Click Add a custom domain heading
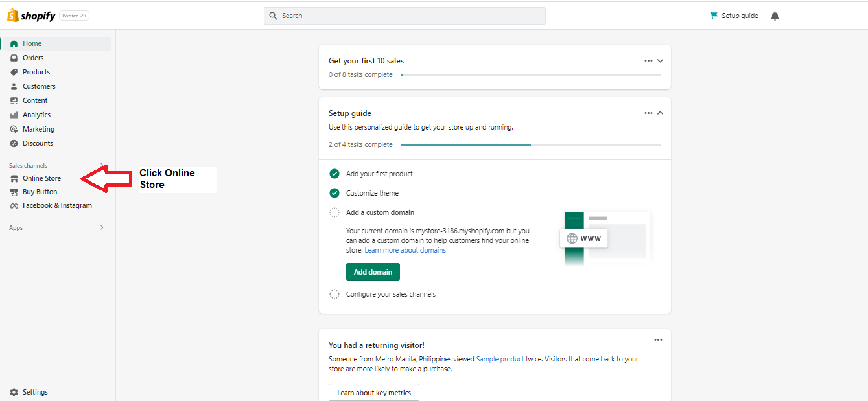 pos(380,212)
